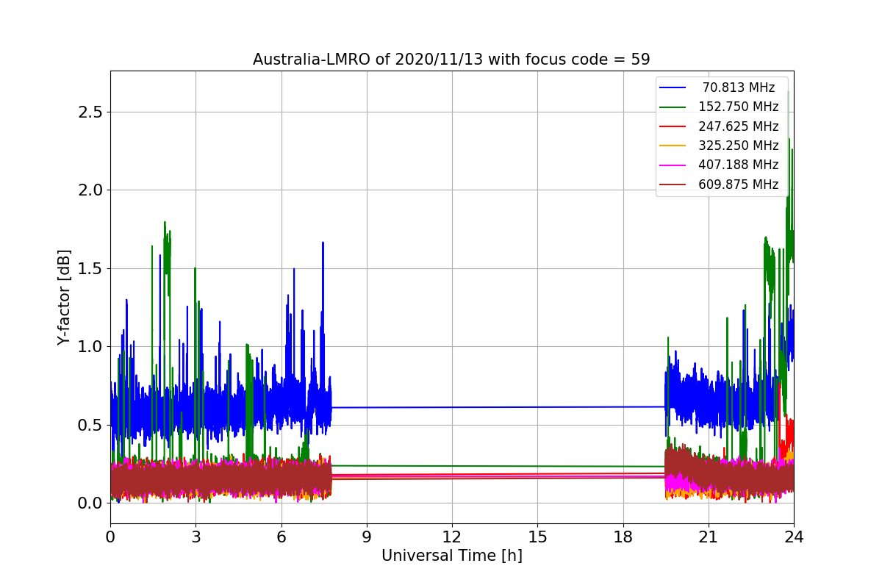Click the red legend line swatch
This screenshot has width=882, height=588.
point(673,126)
